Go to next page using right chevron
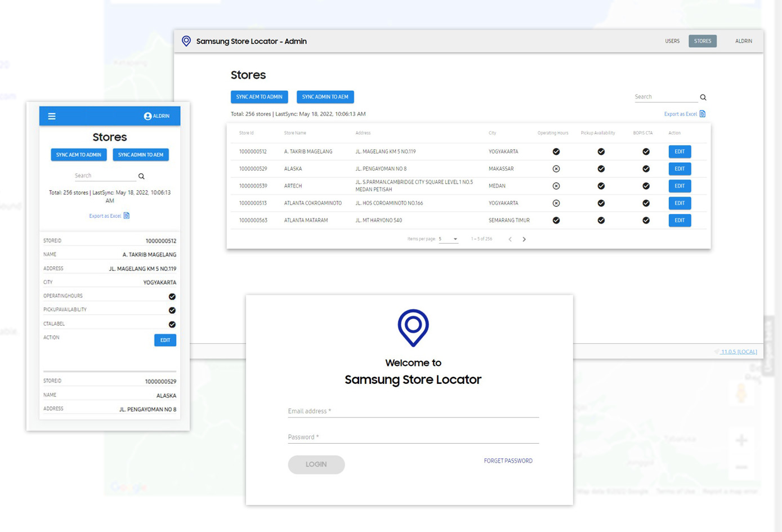The image size is (782, 532). pyautogui.click(x=524, y=239)
